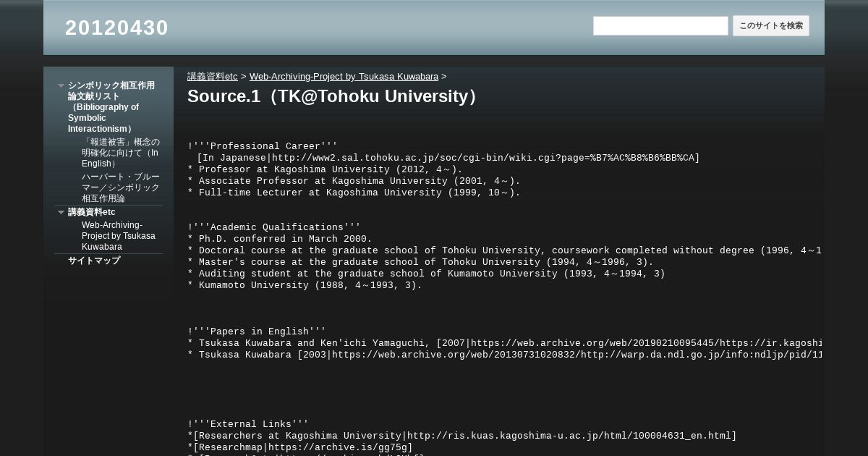868x456 pixels.
Task: Click the Tsukasa Kuwabara 2003 web.archive.org line
Action: (505, 355)
